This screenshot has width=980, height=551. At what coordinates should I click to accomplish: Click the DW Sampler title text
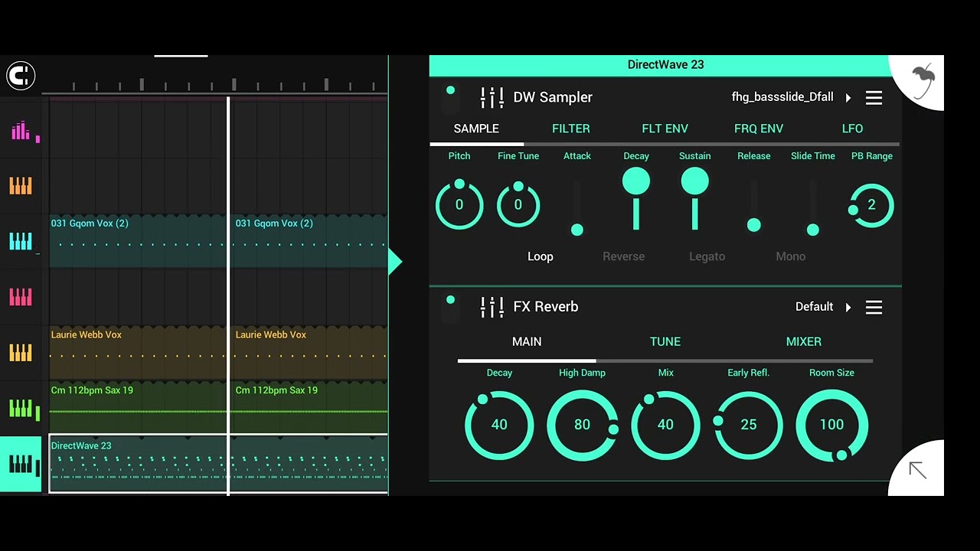tap(553, 97)
